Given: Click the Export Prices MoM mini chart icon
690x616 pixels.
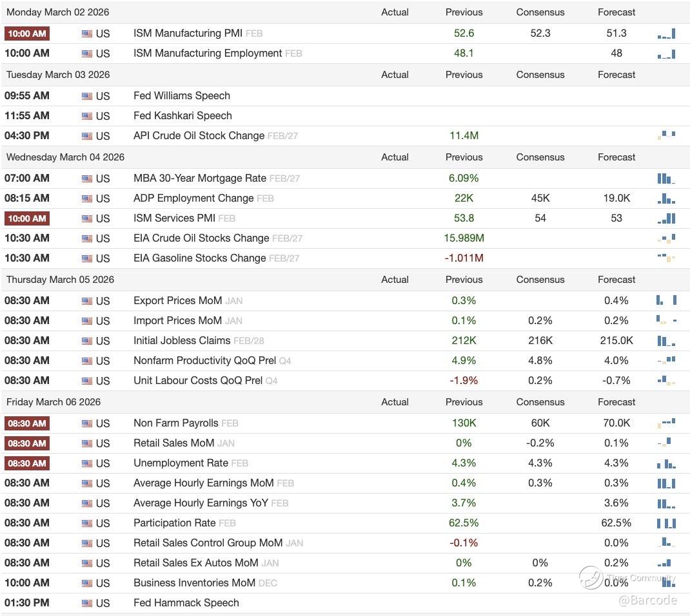Looking at the screenshot, I should (x=666, y=300).
